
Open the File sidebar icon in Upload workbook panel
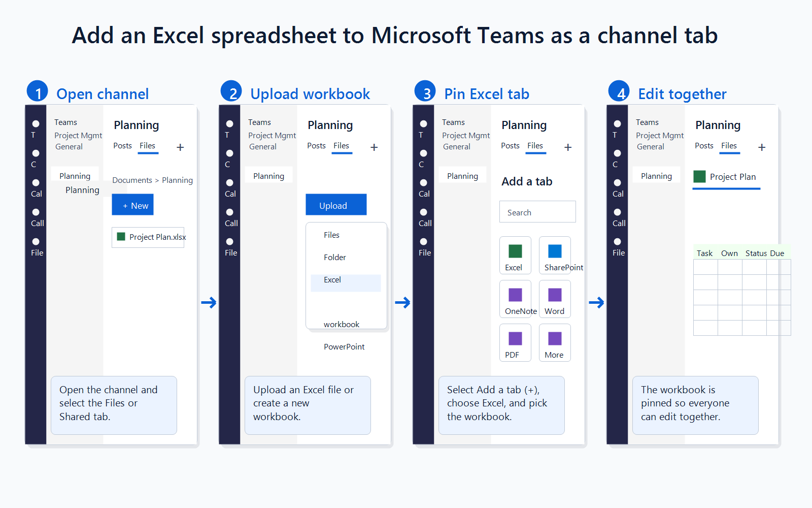(x=230, y=242)
